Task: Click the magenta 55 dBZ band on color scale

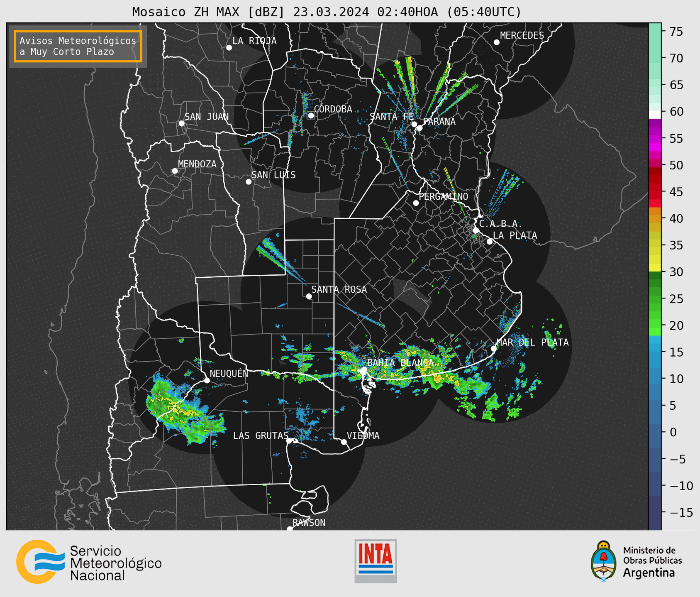Action: [x=655, y=138]
